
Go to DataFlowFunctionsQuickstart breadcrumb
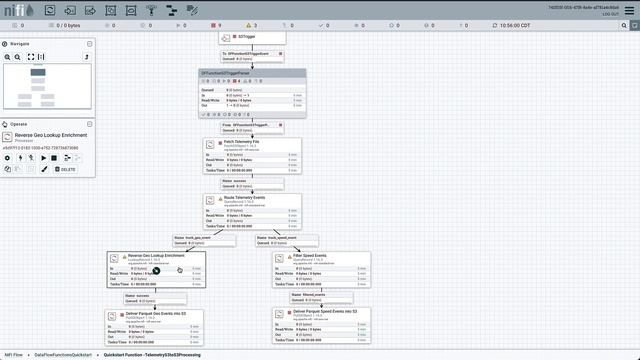63,355
